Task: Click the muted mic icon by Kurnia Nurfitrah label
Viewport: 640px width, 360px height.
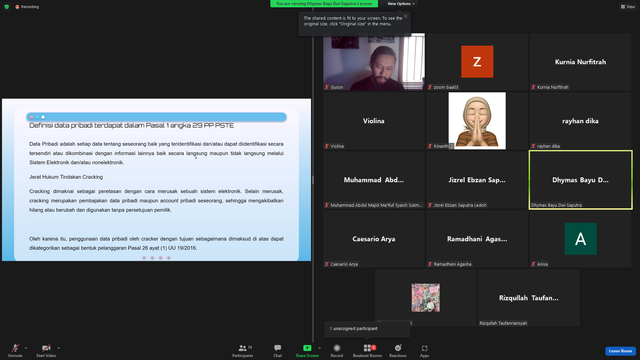Action: point(533,87)
